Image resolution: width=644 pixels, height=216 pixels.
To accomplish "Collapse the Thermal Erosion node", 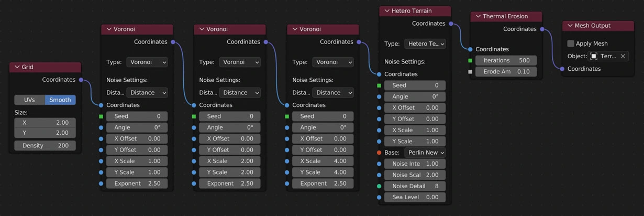I will click(478, 16).
